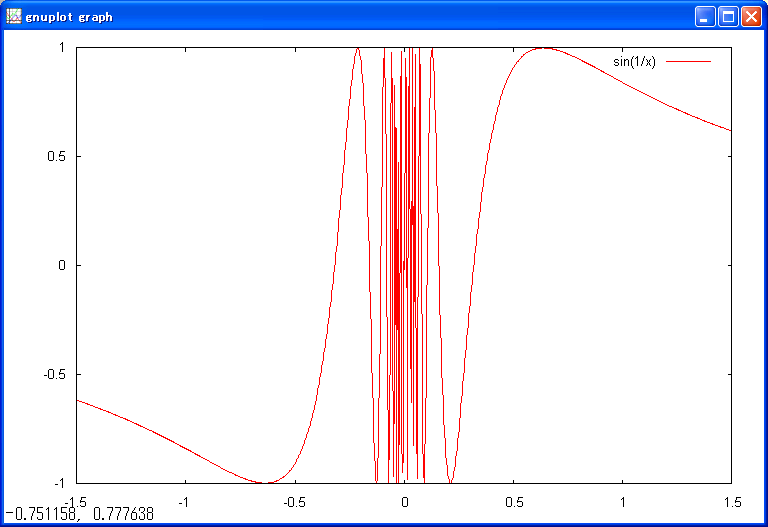
Task: Close the gnuplot graph window
Action: click(751, 17)
